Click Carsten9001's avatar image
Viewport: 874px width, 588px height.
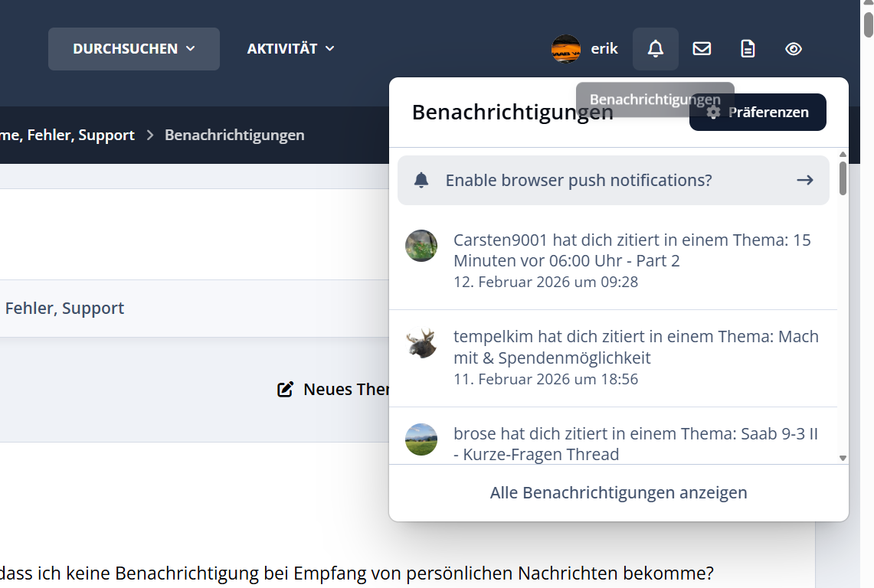coord(421,246)
